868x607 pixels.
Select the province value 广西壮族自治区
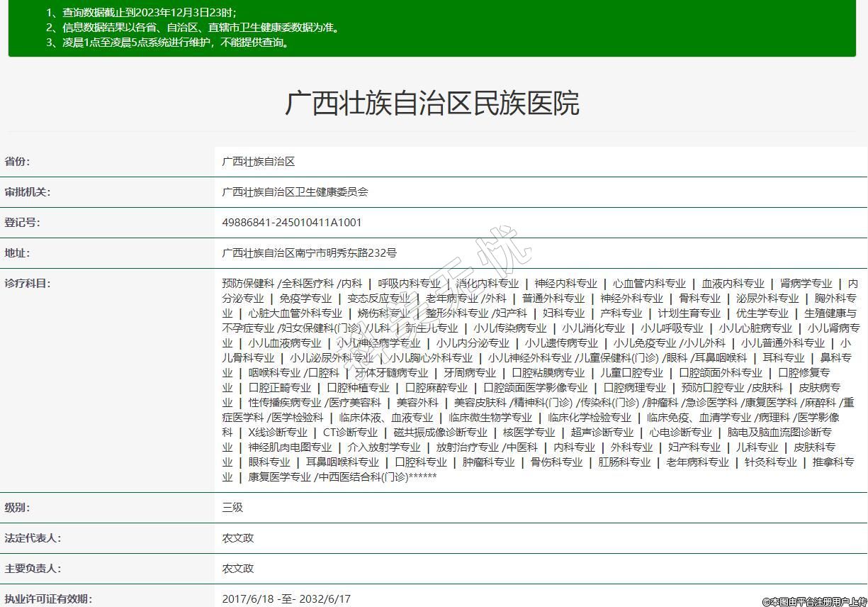(x=258, y=162)
